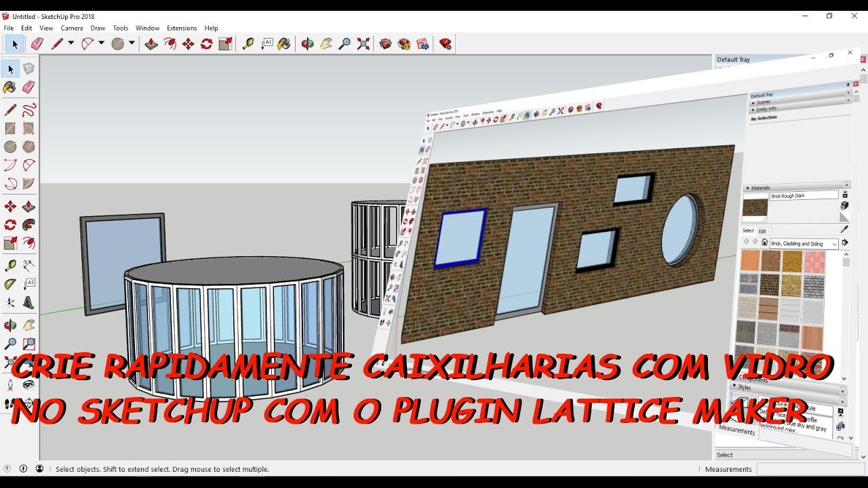The image size is (868, 488).
Task: Select the Freehand tool in the Large Tool Set
Action: point(28,110)
